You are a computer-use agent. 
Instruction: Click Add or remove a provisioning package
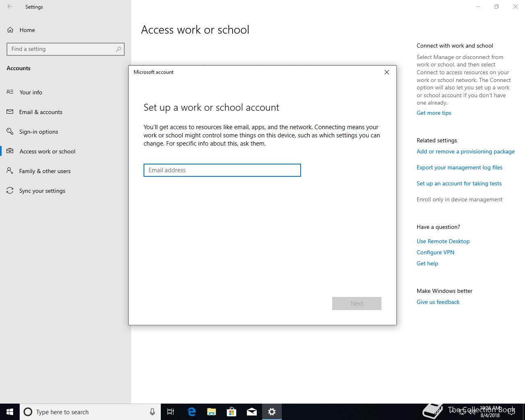pos(466,151)
